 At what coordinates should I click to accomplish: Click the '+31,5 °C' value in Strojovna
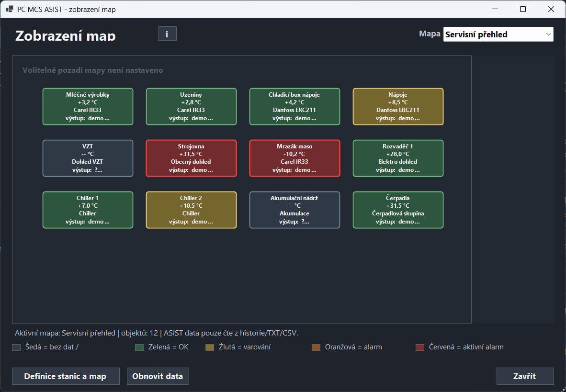[x=191, y=154]
